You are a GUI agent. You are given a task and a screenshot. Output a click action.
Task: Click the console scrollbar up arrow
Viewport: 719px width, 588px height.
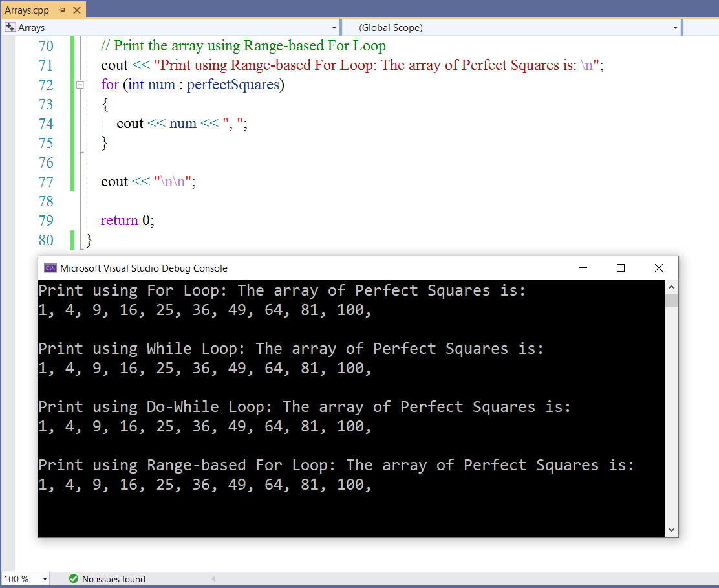[671, 287]
